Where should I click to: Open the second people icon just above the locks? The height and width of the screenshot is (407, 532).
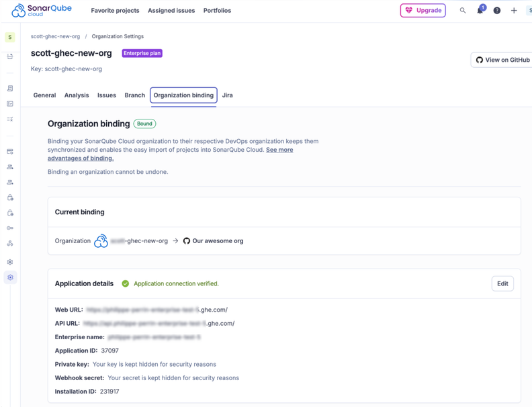coord(10,182)
